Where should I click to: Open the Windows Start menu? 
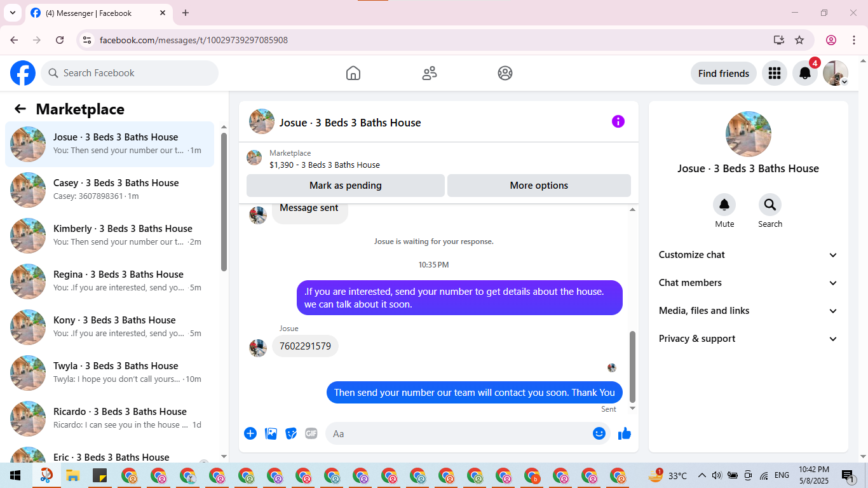[x=15, y=475]
